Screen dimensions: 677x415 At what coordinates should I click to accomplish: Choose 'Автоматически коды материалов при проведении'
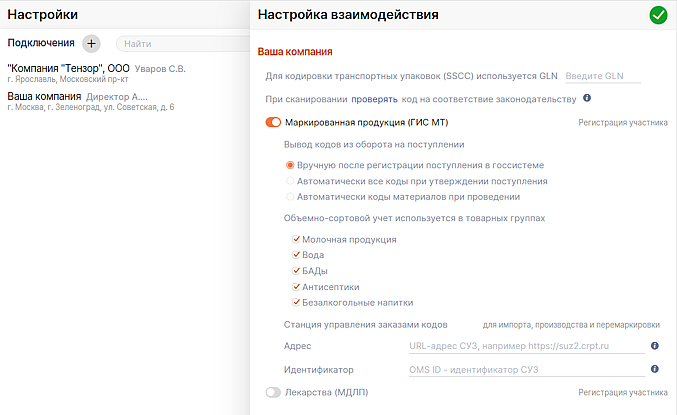(x=291, y=197)
